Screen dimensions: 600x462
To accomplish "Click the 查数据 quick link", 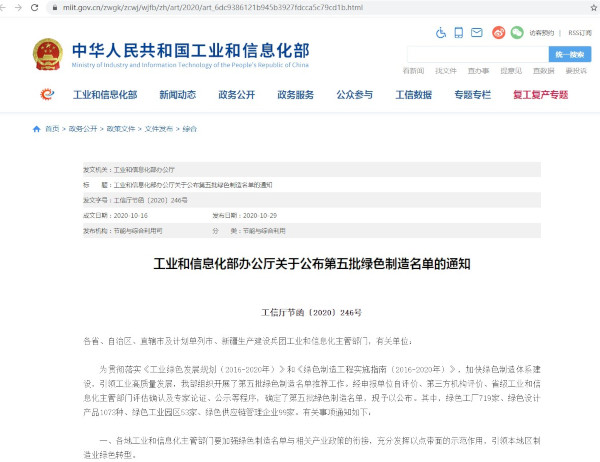I will (543, 71).
